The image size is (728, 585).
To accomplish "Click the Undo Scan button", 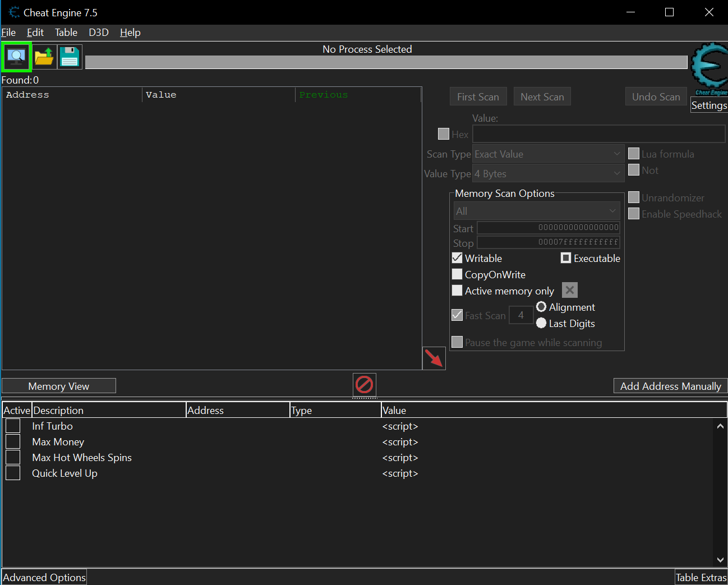I will 656,96.
